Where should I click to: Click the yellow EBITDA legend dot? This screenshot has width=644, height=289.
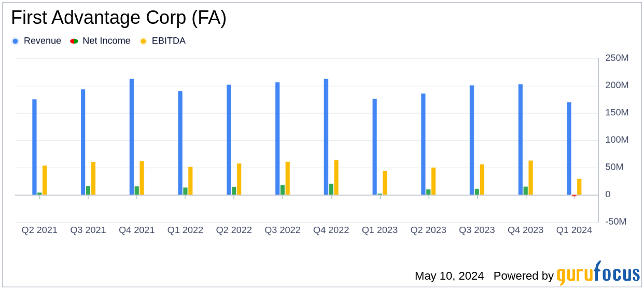[x=143, y=41]
